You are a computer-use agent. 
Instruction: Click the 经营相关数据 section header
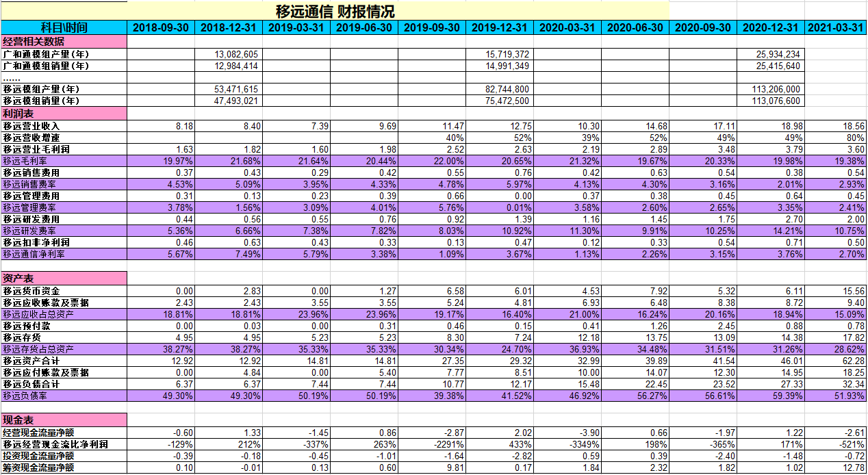64,42
